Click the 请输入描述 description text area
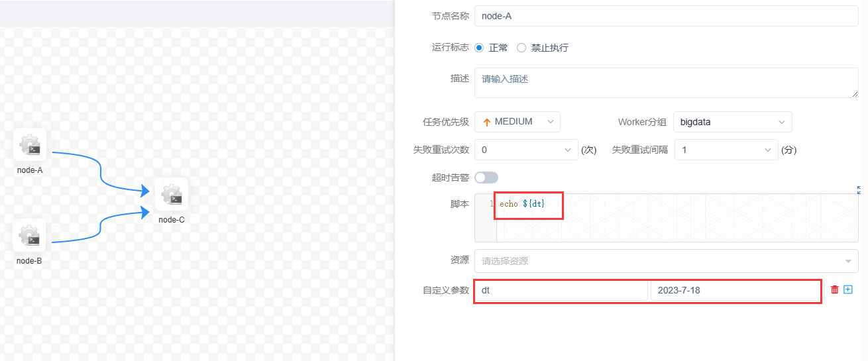 coord(666,83)
